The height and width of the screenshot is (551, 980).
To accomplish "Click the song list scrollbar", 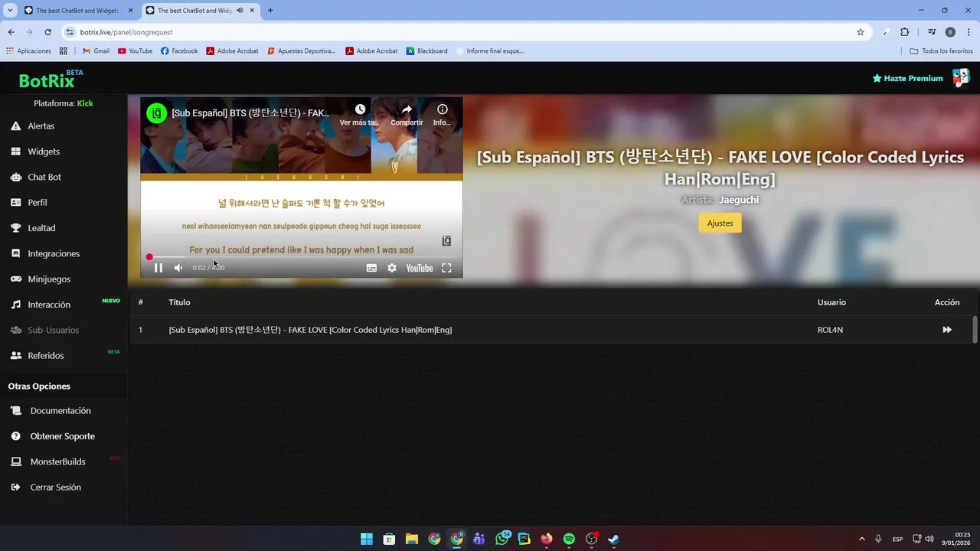I will point(975,329).
